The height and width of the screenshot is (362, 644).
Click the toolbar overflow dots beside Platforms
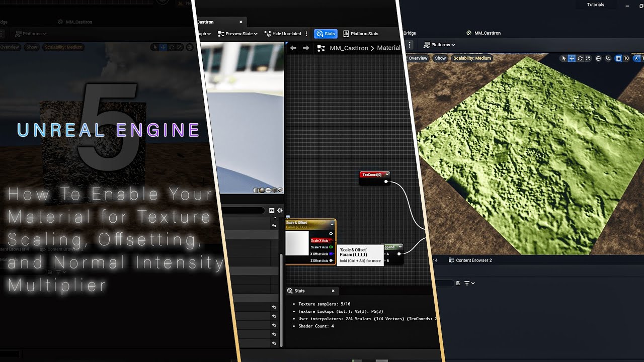410,45
